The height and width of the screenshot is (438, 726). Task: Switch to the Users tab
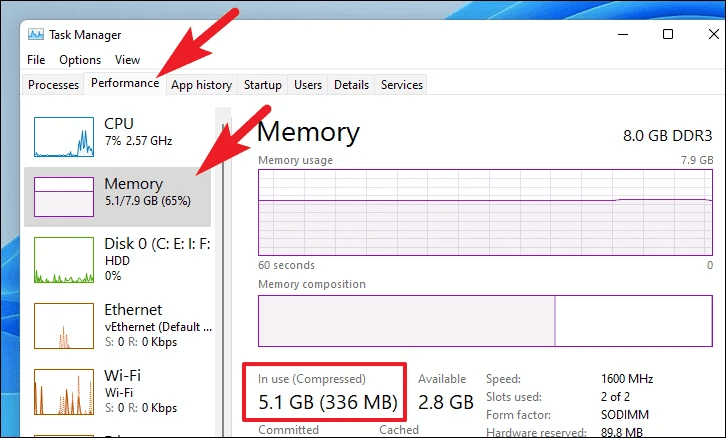coord(307,85)
